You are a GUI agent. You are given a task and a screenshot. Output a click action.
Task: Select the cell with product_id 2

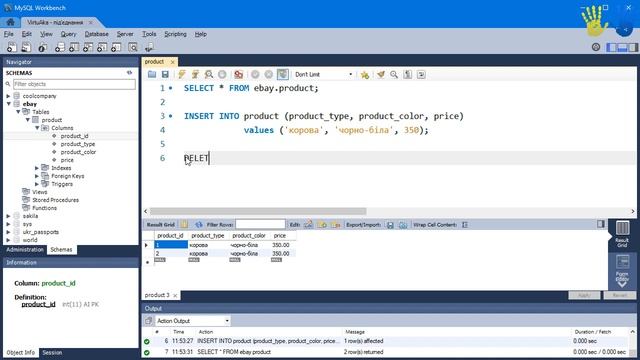[171, 253]
